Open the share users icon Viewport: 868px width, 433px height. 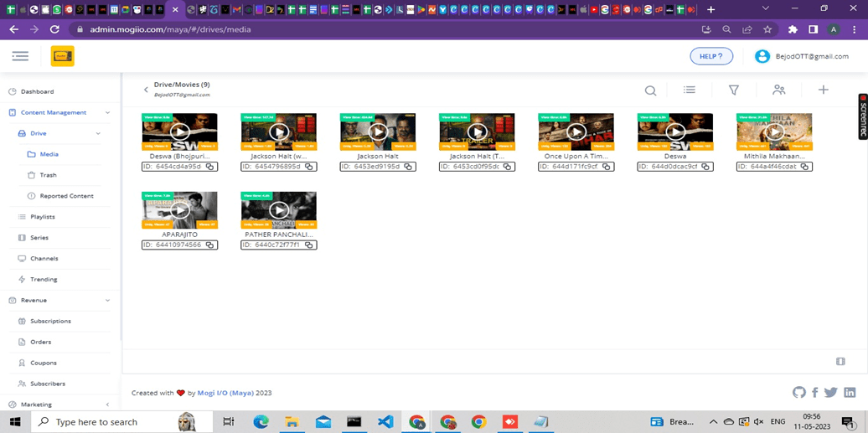coord(779,90)
